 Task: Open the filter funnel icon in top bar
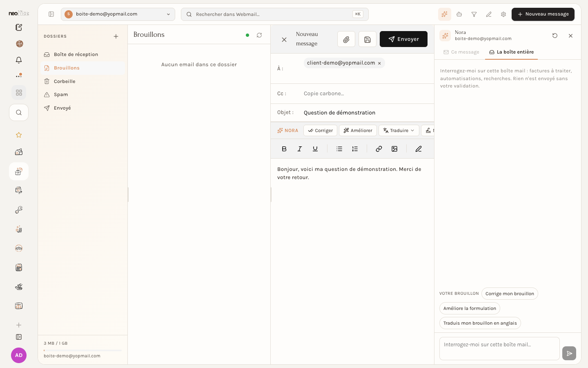[474, 14]
